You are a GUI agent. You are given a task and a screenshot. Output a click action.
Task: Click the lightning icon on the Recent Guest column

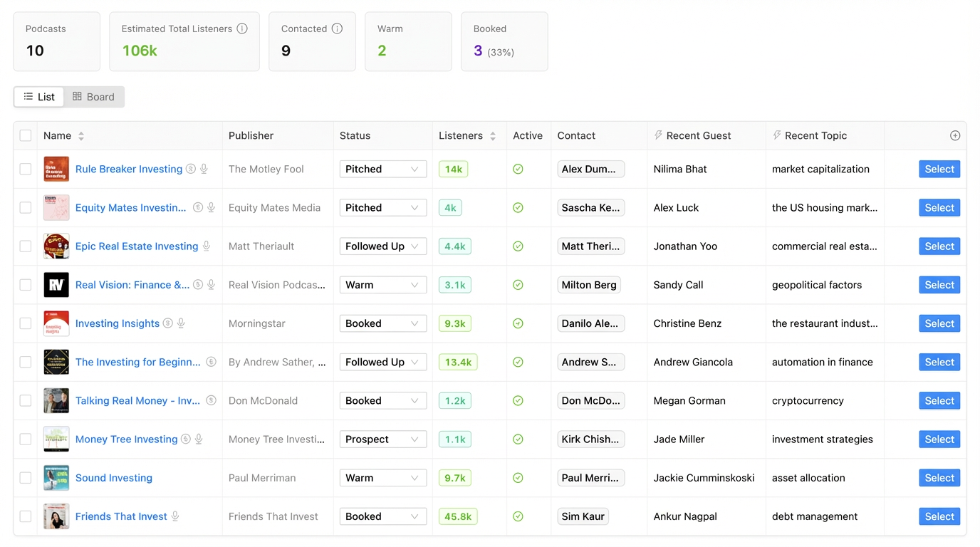659,135
